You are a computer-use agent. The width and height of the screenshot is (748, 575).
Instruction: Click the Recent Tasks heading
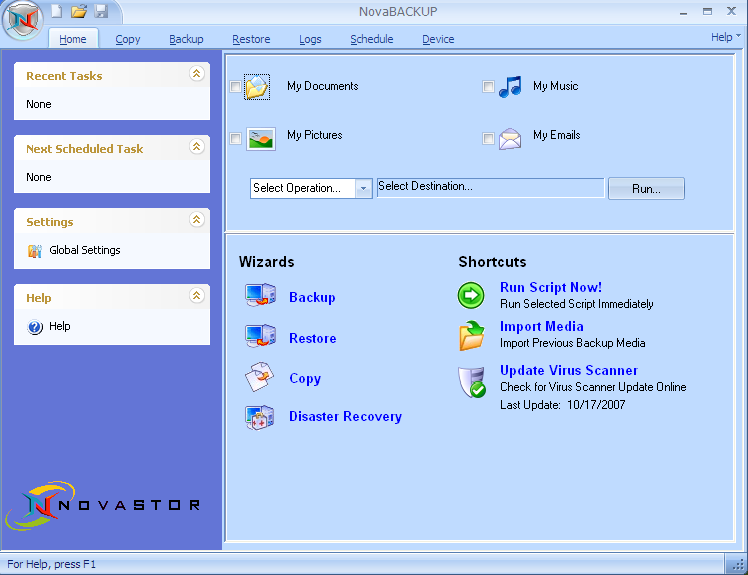pos(64,76)
